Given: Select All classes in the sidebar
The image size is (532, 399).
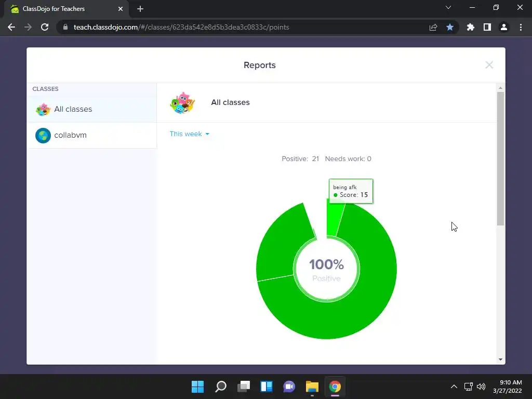Looking at the screenshot, I should (x=91, y=109).
